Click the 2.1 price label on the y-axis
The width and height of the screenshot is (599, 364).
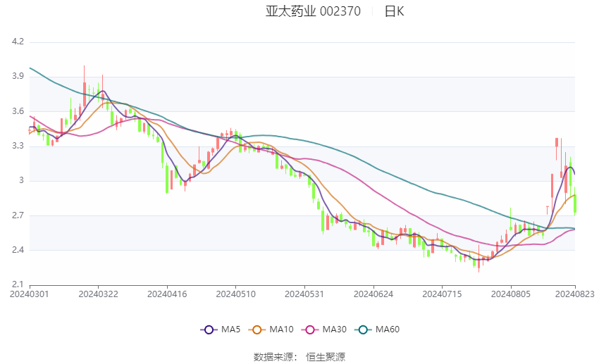click(x=18, y=285)
